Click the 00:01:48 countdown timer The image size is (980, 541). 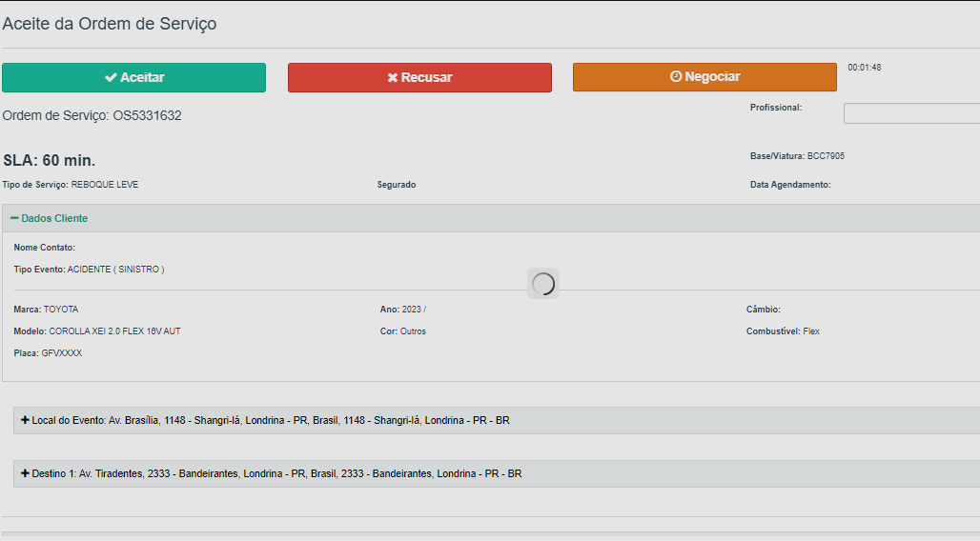click(865, 68)
